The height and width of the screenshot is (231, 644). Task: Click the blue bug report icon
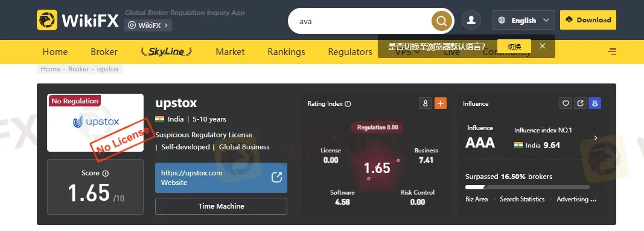tap(595, 103)
